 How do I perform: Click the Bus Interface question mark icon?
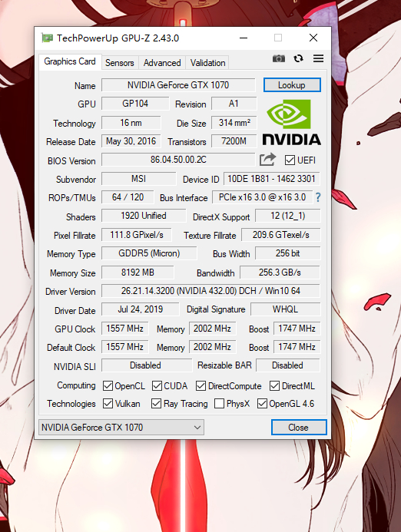[x=318, y=197]
